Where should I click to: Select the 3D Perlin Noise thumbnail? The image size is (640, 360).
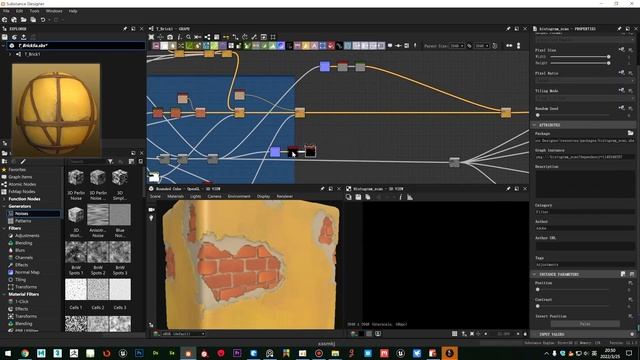click(x=76, y=178)
